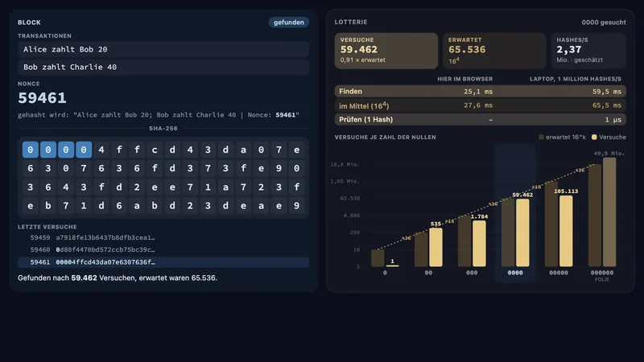Click the "1,05 Mio." y-axis label

click(x=345, y=182)
